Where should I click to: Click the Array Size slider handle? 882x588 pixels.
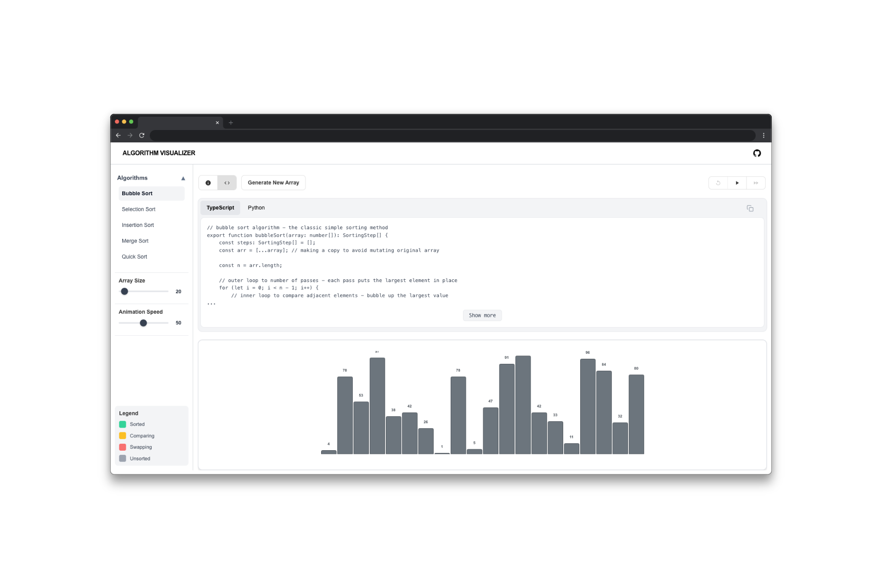(x=124, y=292)
